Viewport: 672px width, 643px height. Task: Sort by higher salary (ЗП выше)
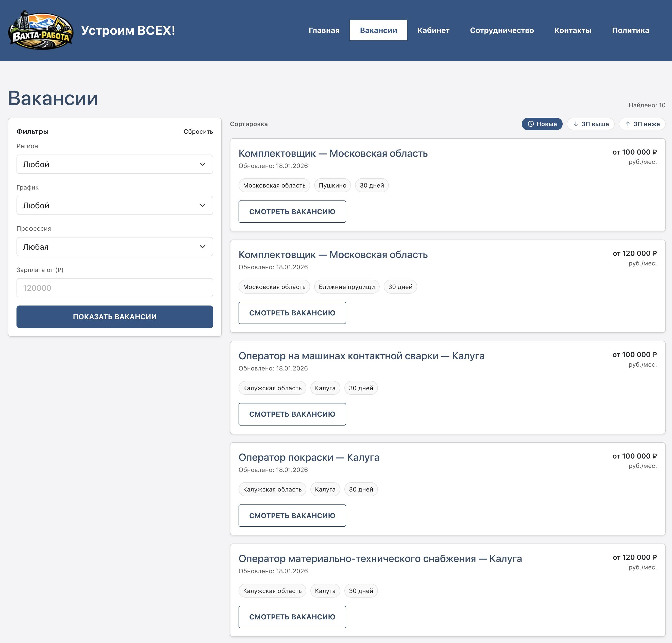(590, 124)
